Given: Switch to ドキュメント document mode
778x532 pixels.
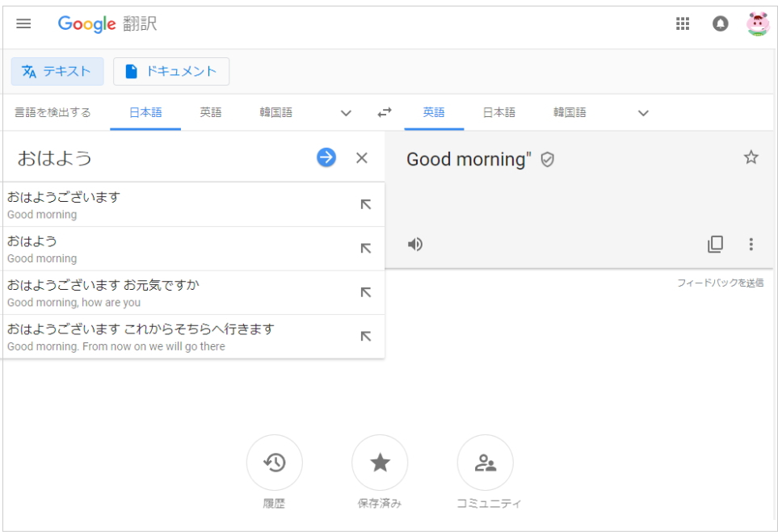Looking at the screenshot, I should pyautogui.click(x=171, y=71).
